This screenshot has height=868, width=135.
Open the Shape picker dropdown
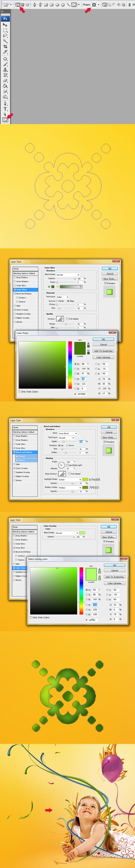pyautogui.click(x=98, y=5)
